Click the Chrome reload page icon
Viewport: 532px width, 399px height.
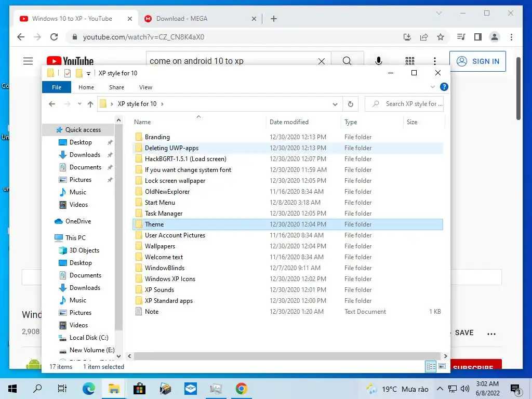coord(54,37)
